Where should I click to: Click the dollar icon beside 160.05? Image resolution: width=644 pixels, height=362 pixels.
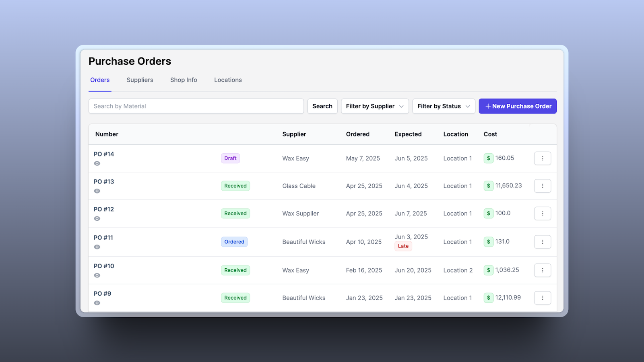point(489,158)
